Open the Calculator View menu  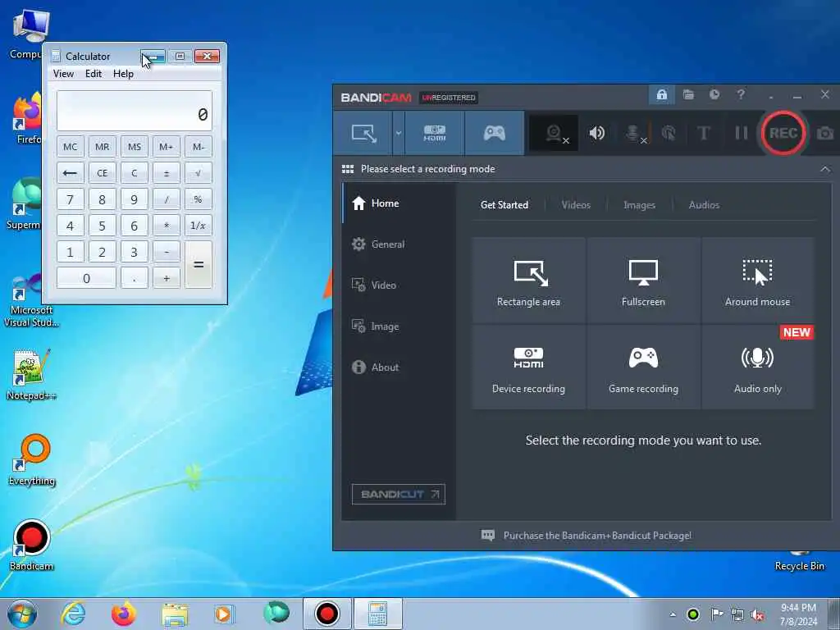63,74
